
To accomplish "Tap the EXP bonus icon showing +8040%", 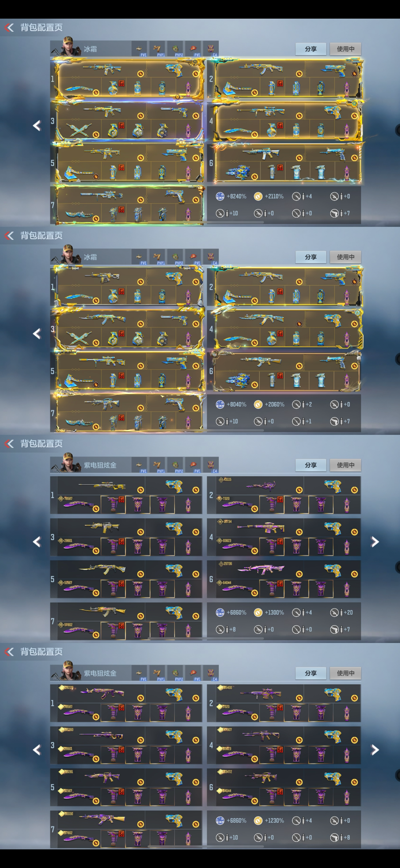I will tap(220, 404).
